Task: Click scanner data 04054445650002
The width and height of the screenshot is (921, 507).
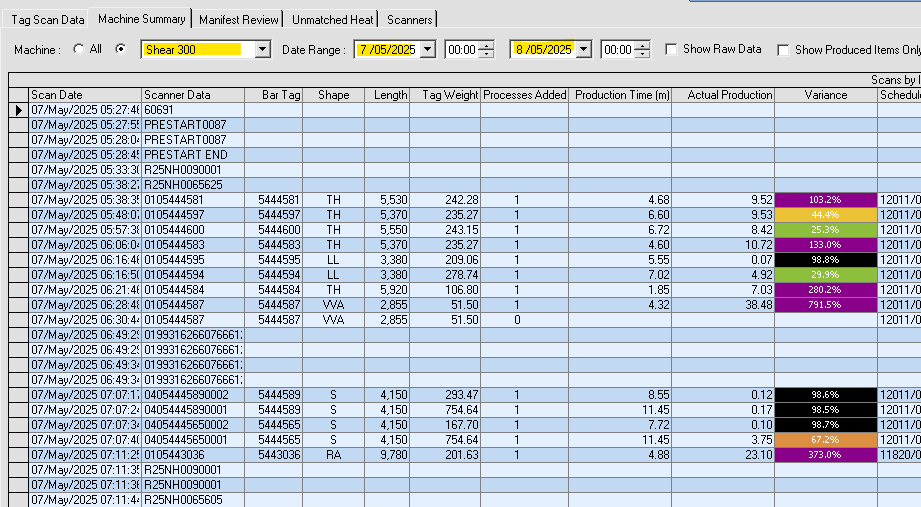Action: click(193, 425)
